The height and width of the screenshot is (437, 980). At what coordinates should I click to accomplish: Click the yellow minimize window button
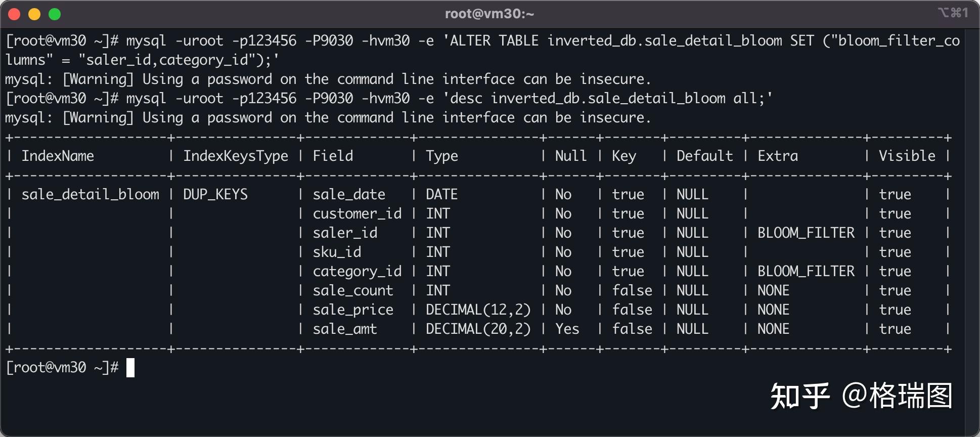tap(34, 14)
